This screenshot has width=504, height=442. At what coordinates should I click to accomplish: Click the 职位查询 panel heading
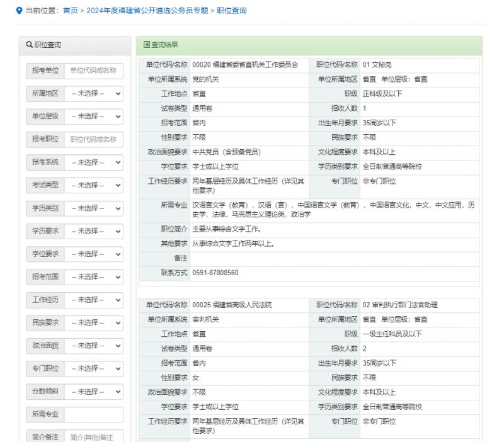pos(75,45)
